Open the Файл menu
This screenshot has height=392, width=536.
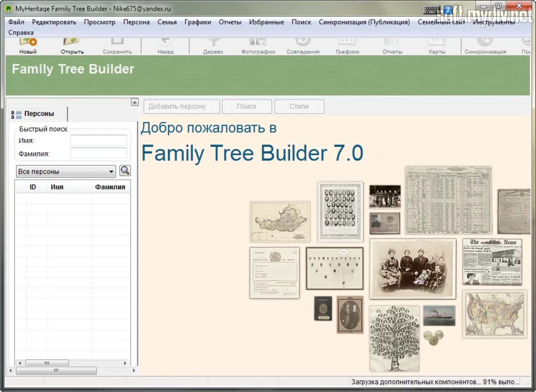(x=16, y=22)
